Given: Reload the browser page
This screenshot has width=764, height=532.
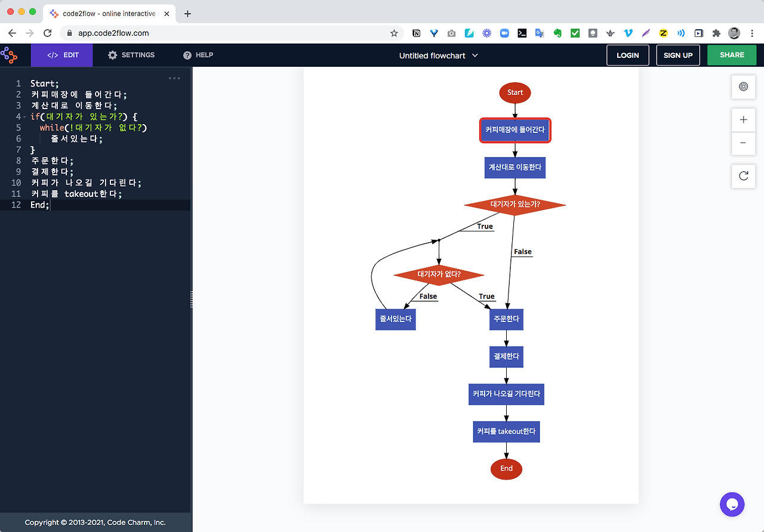Looking at the screenshot, I should [48, 33].
